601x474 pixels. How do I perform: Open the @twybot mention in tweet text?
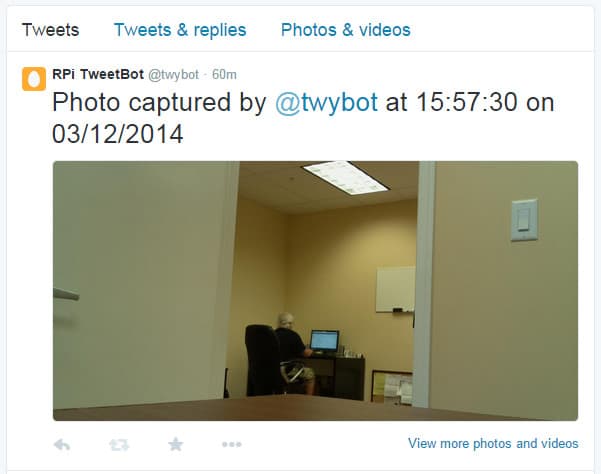click(327, 102)
